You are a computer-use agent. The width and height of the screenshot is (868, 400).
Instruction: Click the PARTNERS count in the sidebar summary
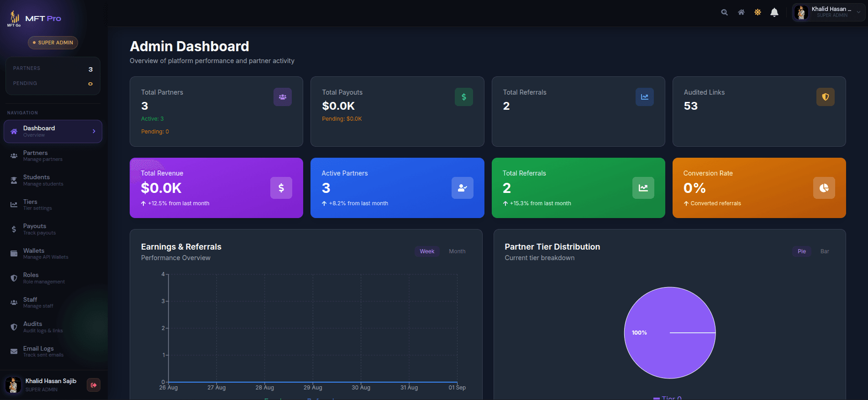point(90,69)
